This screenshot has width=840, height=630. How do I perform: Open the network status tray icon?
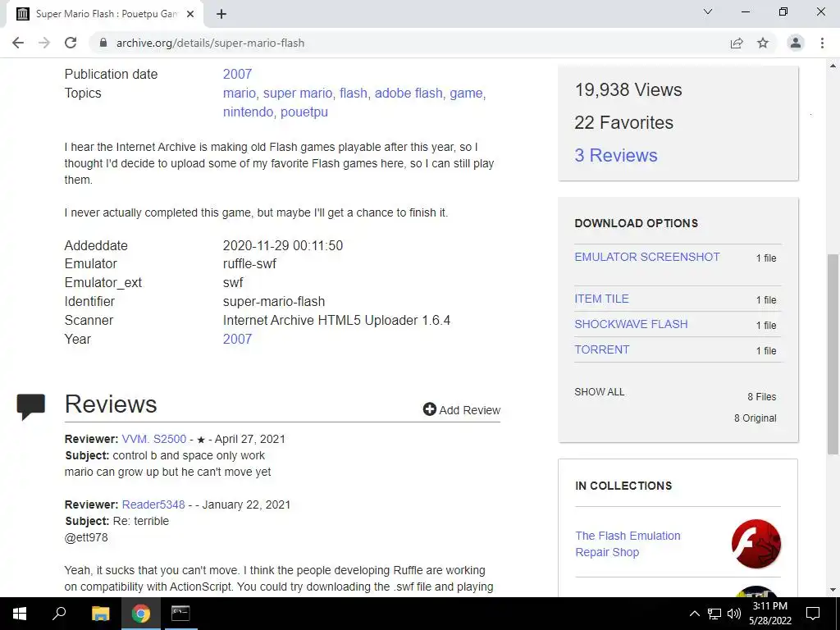(714, 614)
